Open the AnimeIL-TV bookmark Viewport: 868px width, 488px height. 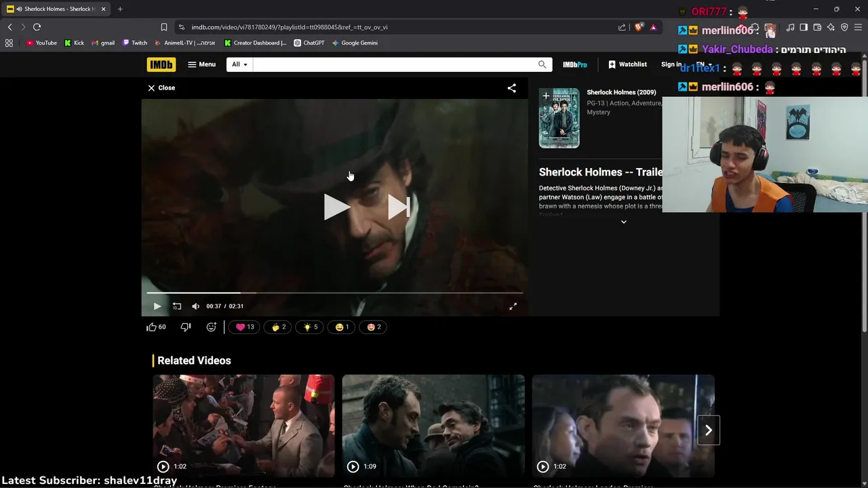pyautogui.click(x=185, y=43)
